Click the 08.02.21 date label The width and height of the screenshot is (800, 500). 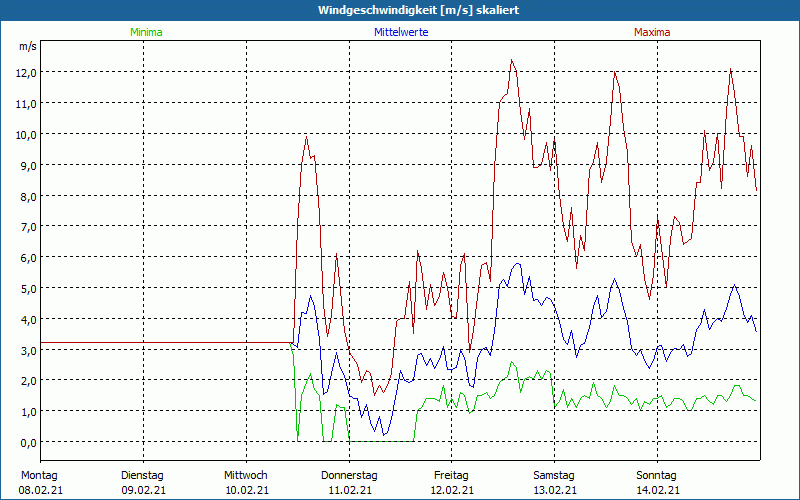tap(41, 491)
